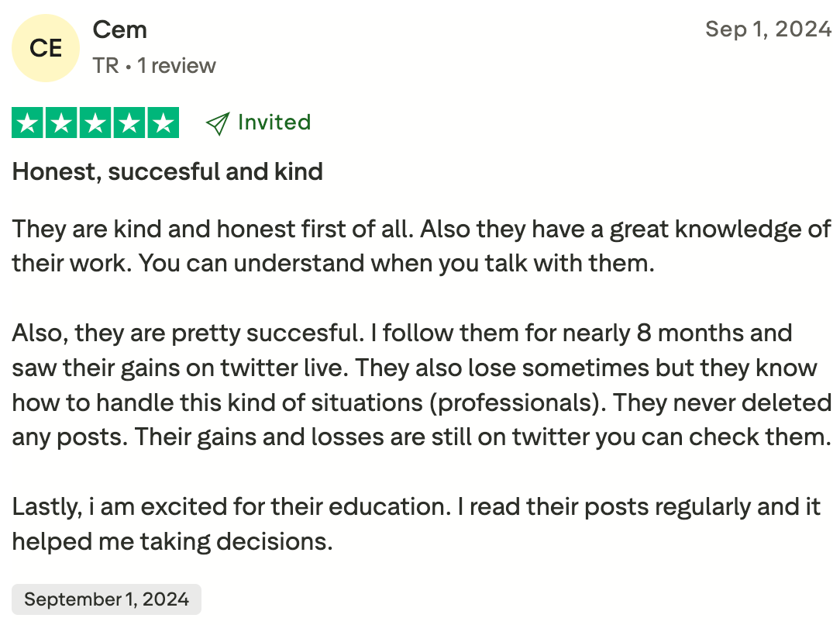Click the paragraph starting "Lastly, i am excited"
The width and height of the screenshot is (840, 625).
415,524
